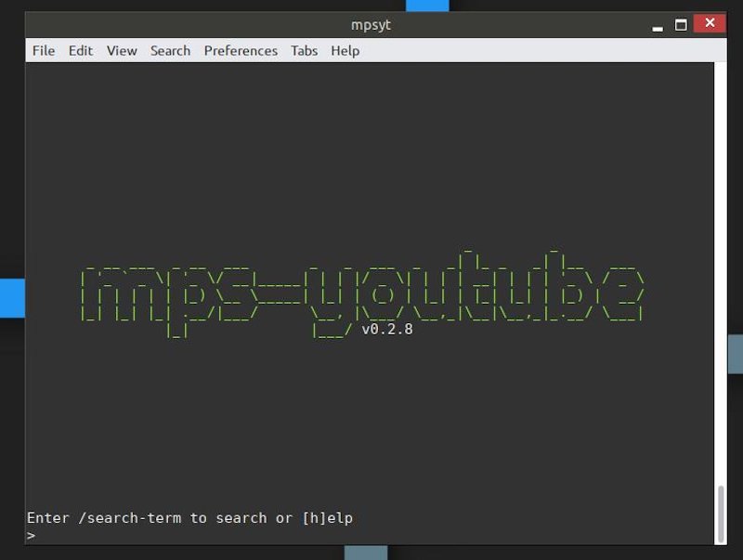The image size is (743, 560).
Task: Click the [h]elp hint text
Action: (328, 518)
